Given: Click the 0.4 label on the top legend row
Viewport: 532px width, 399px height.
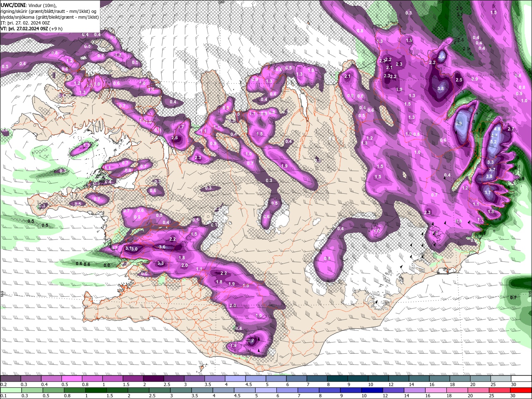Looking at the screenshot, I should 44,384.
